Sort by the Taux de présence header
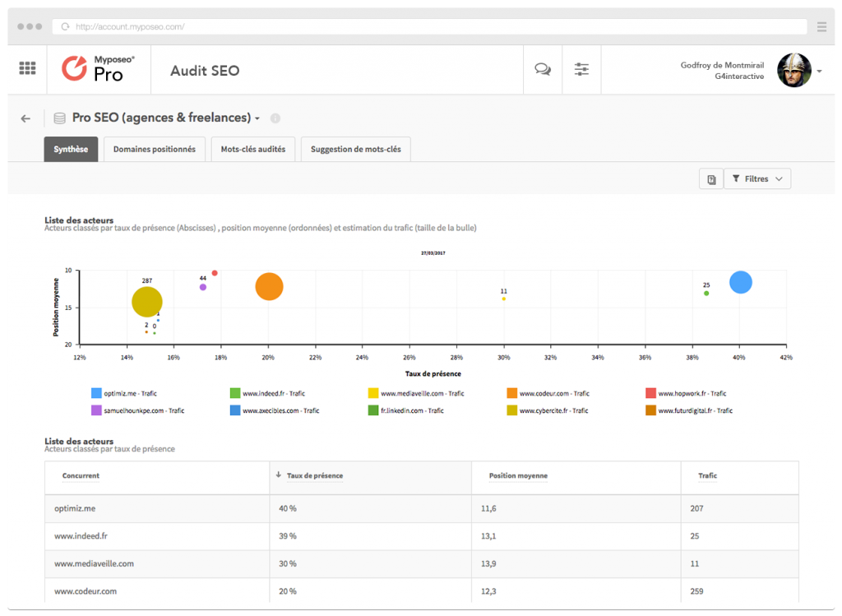Image resolution: width=842 pixels, height=616 pixels. click(x=315, y=476)
